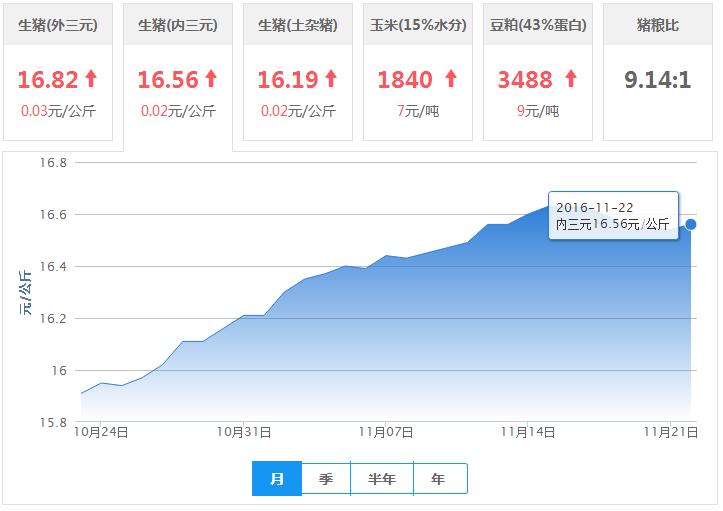This screenshot has height=511, width=723.
Task: Click the 16.8 y-axis label
Action: click(x=53, y=163)
